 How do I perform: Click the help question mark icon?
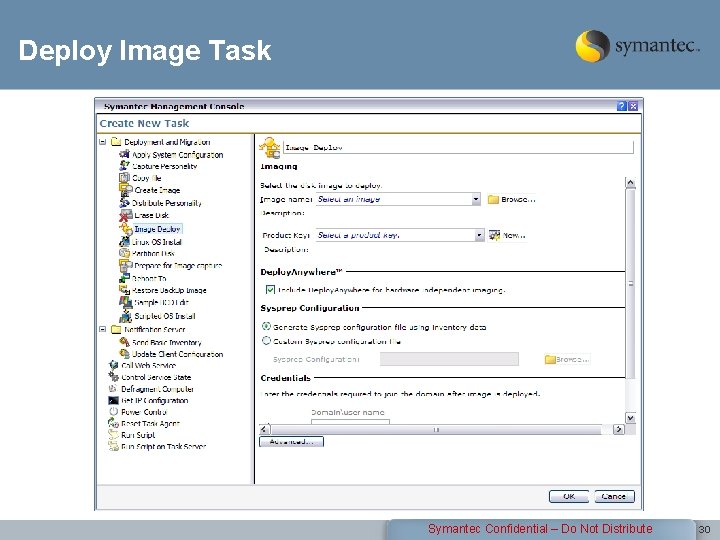[622, 106]
